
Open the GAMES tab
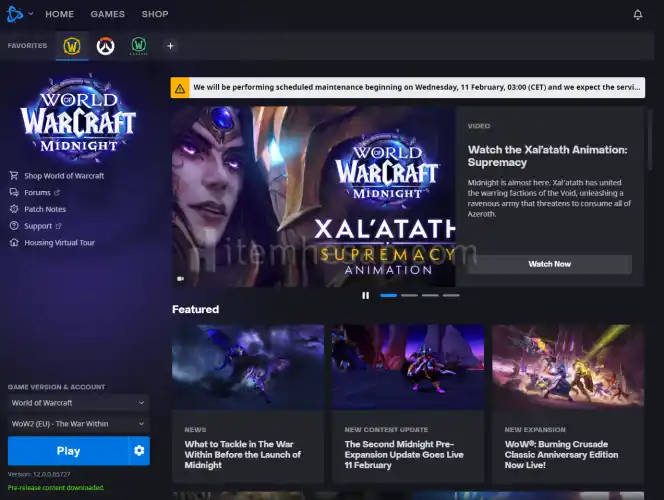pos(107,15)
